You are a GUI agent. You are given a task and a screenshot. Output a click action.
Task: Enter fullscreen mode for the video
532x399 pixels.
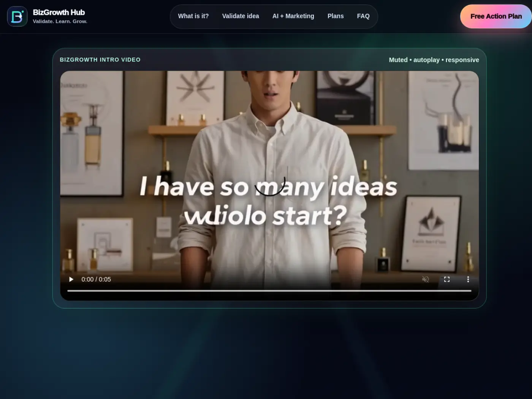(447, 279)
